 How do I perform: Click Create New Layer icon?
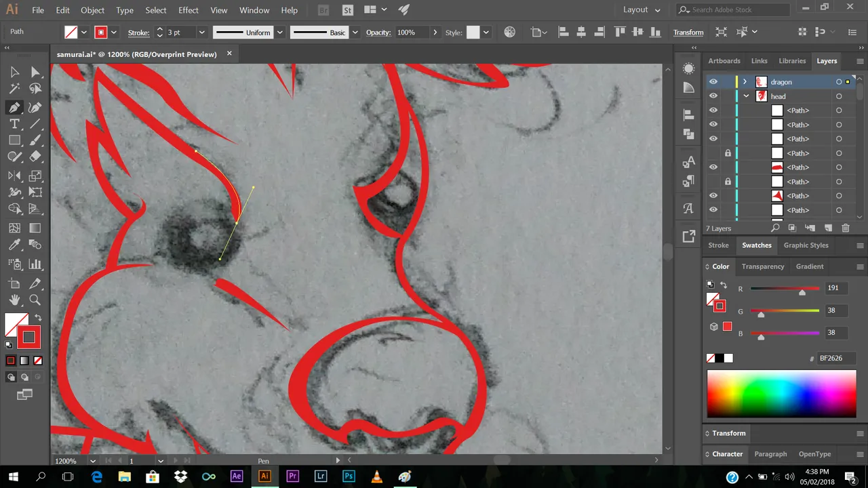tap(828, 228)
